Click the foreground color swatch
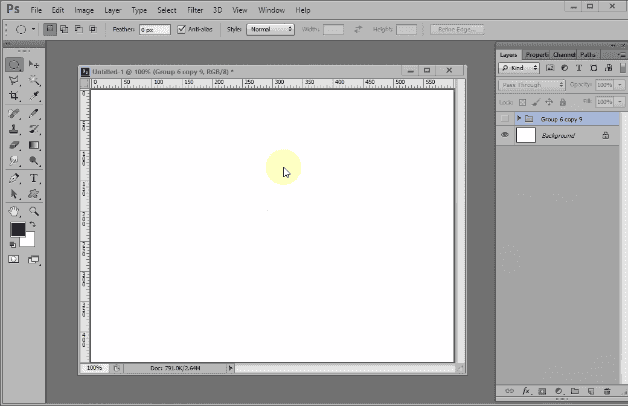 pyautogui.click(x=18, y=230)
